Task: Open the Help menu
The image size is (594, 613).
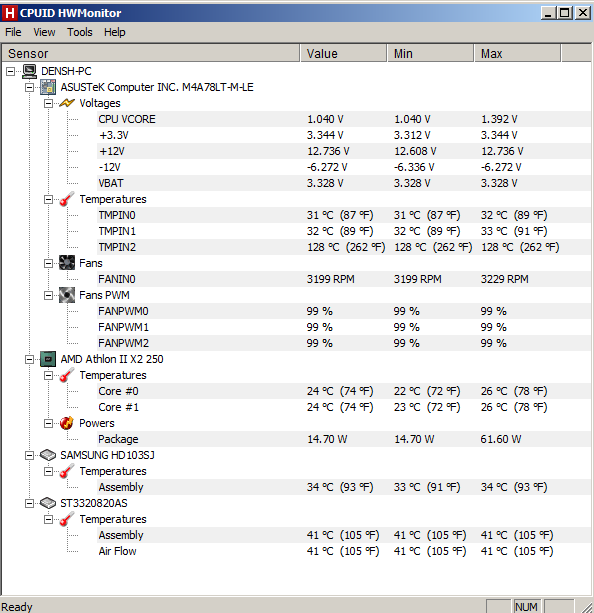Action: [x=115, y=32]
